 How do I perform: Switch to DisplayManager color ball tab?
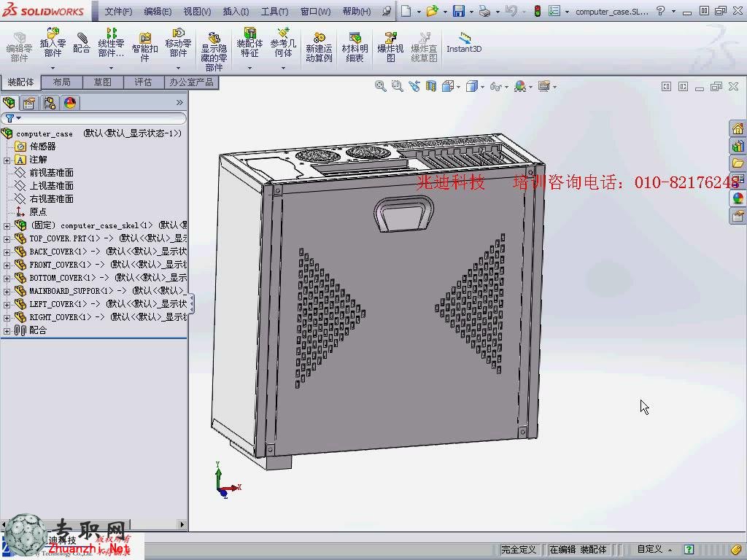pyautogui.click(x=70, y=102)
